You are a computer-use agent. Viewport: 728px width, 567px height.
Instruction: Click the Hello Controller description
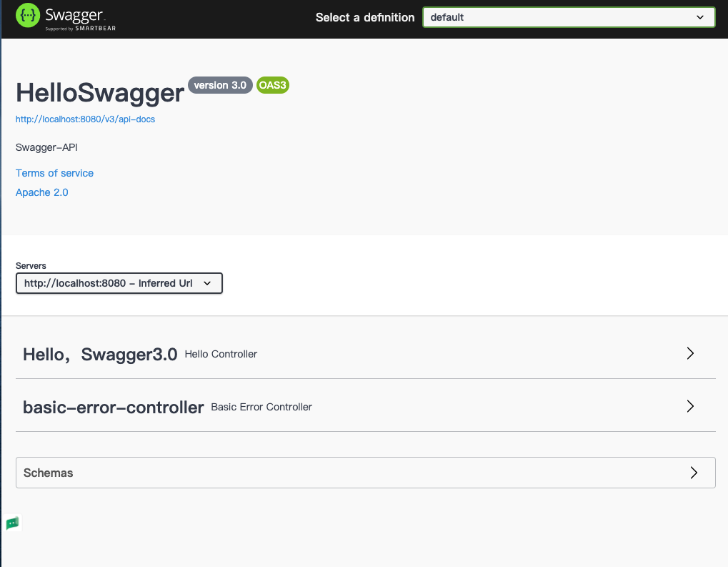click(x=221, y=354)
